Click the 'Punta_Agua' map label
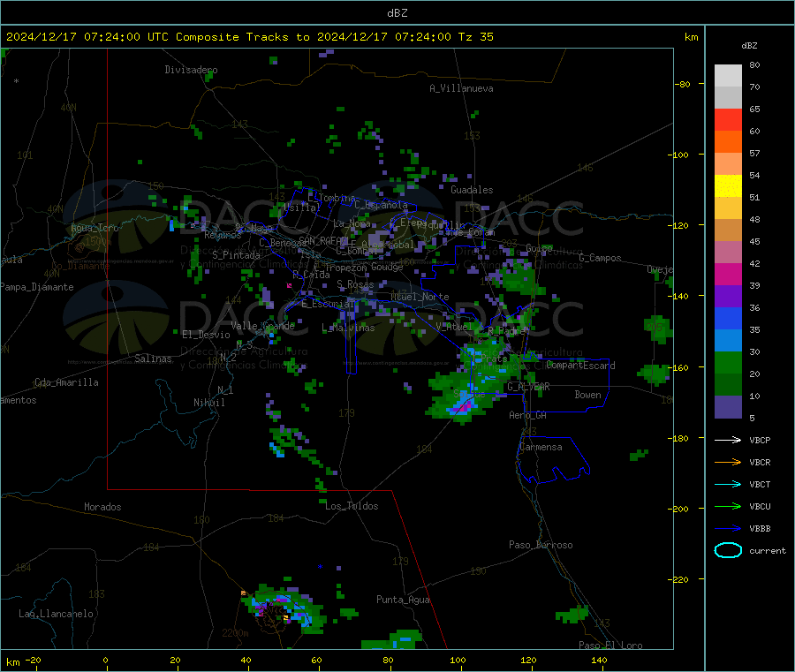795x672 pixels. (x=403, y=600)
